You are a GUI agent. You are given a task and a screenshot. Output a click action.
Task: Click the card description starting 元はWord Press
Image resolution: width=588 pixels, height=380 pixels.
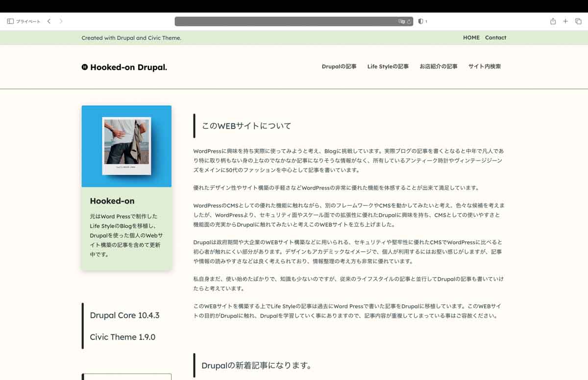click(x=126, y=236)
